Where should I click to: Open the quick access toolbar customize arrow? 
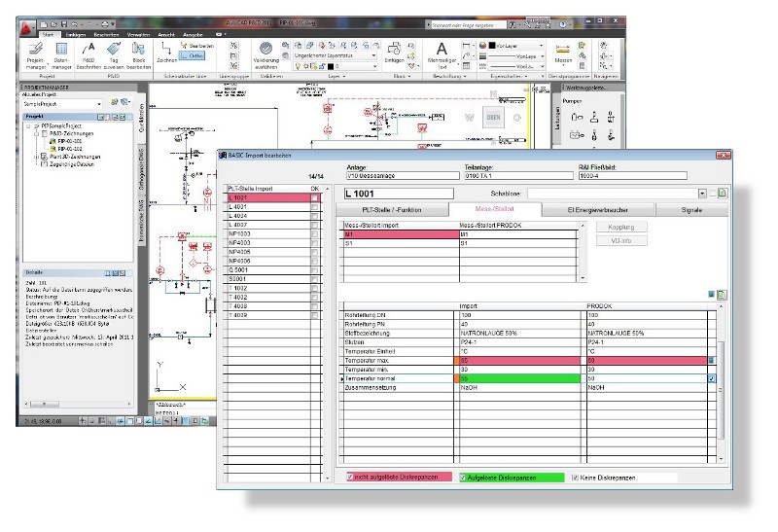113,23
